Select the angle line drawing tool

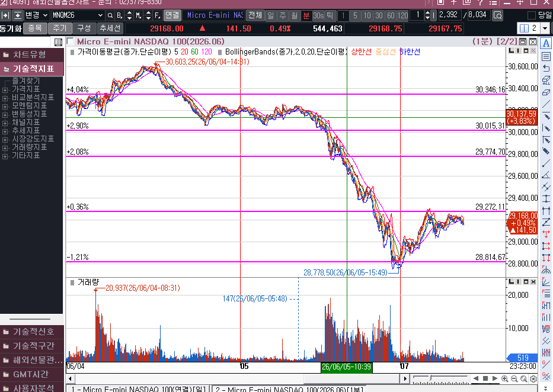pos(546,175)
